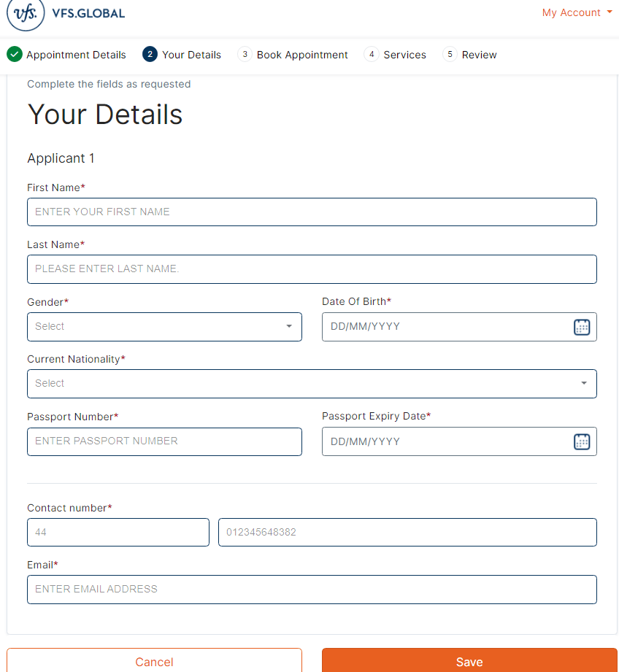Expand the Current Nationality dropdown

click(x=312, y=384)
